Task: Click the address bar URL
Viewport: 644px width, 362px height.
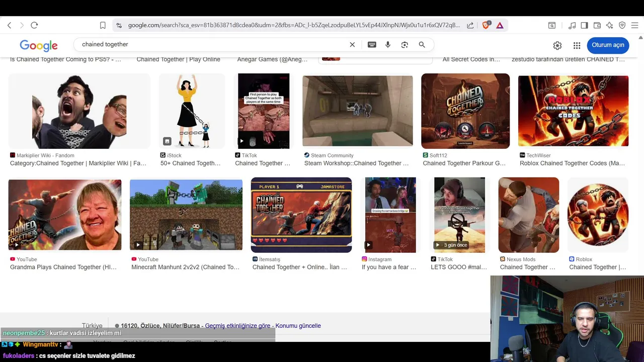Action: [294, 25]
